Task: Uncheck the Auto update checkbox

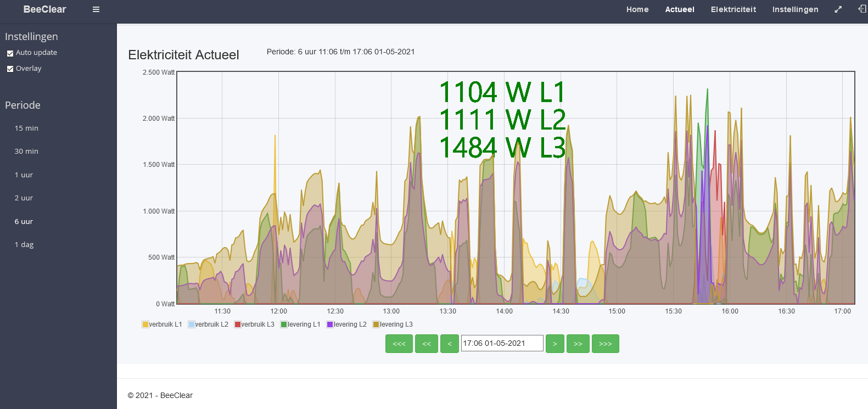Action: (10, 53)
